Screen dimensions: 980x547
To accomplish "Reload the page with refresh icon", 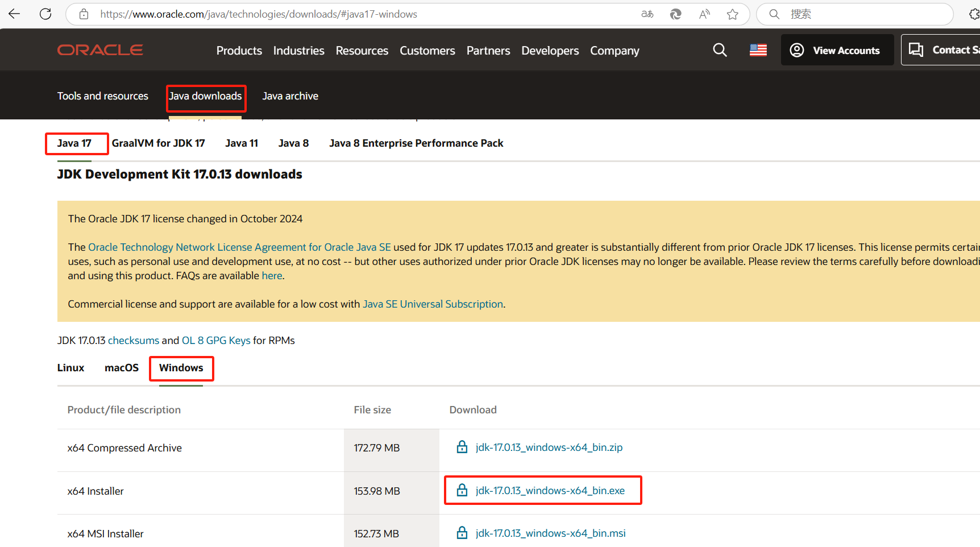I will (x=45, y=14).
